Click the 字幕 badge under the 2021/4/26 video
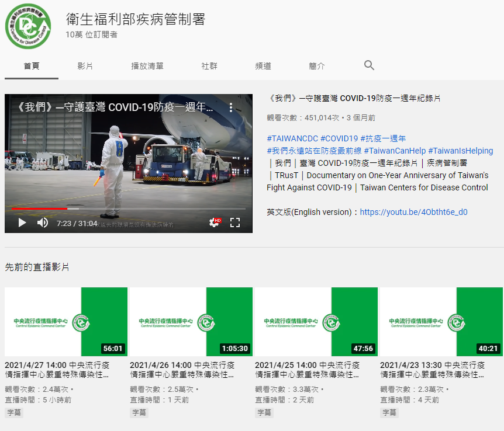The height and width of the screenshot is (431, 504). point(139,412)
